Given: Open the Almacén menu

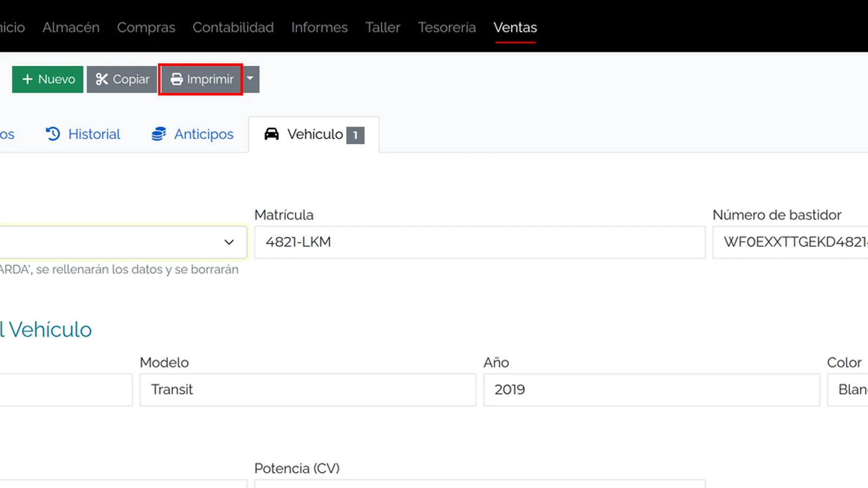Looking at the screenshot, I should tap(71, 27).
